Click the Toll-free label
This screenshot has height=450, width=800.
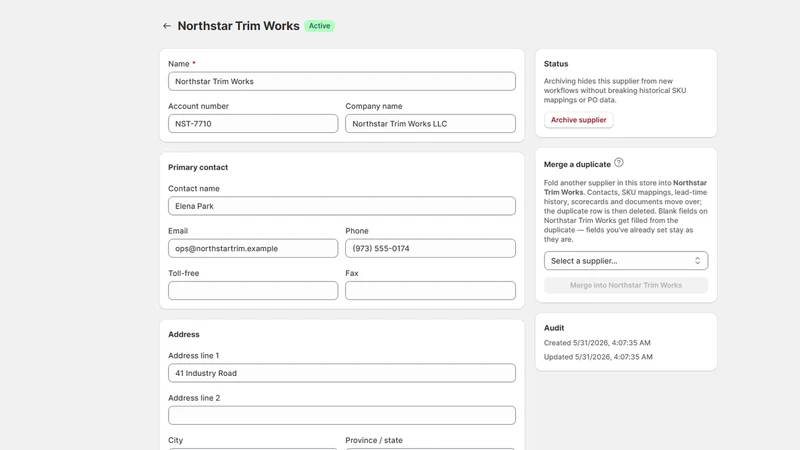click(184, 273)
